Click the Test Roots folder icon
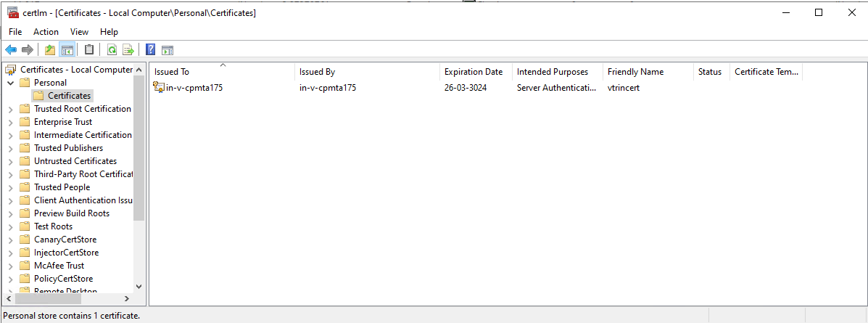Screen dimensions: 868x323 (25, 226)
